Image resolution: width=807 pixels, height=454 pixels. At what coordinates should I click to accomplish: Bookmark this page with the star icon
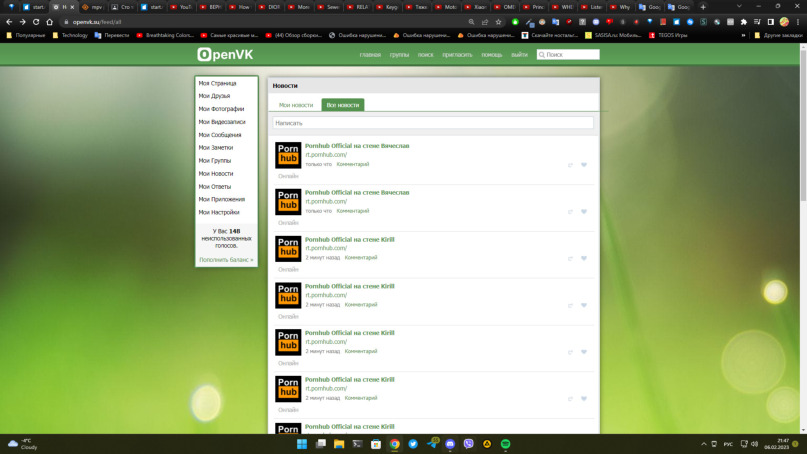point(498,22)
